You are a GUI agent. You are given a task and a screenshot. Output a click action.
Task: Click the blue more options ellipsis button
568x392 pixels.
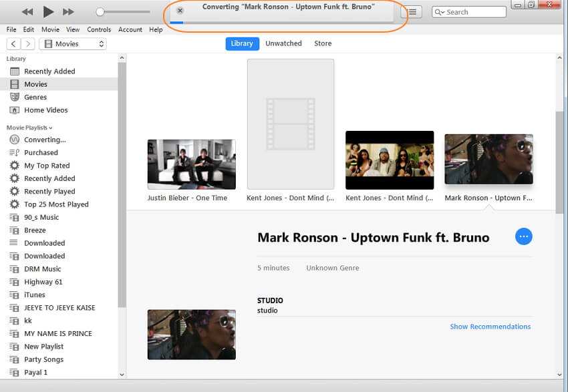[523, 236]
